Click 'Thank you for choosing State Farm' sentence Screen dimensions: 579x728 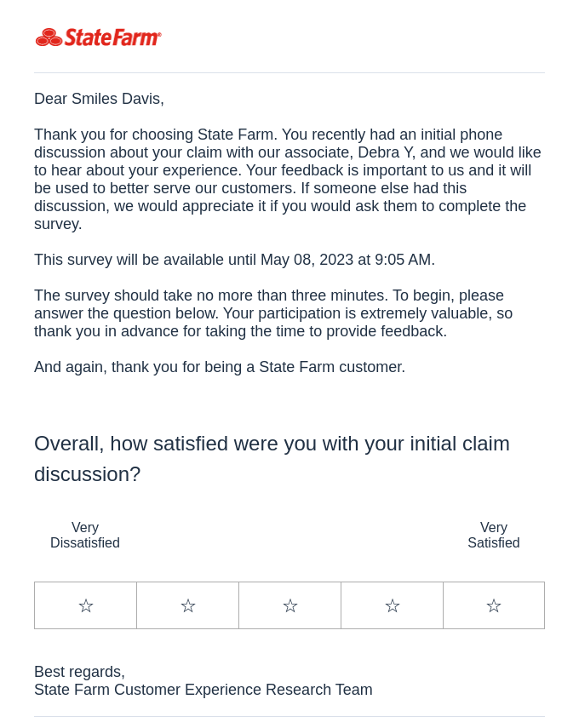pos(156,135)
